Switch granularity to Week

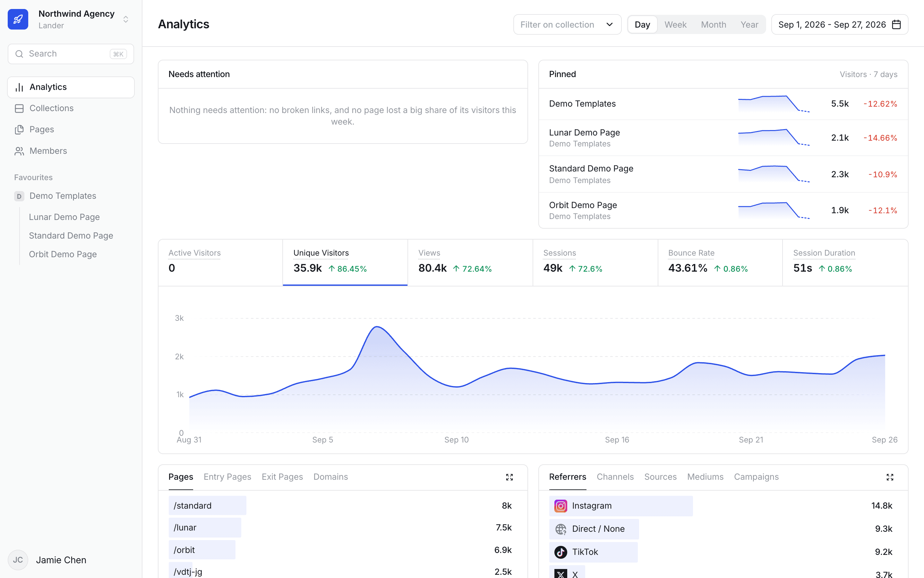click(675, 24)
